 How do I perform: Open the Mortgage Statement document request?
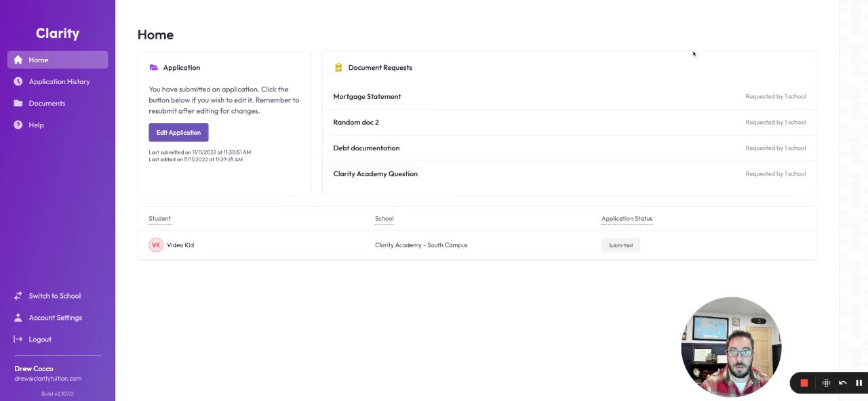point(367,97)
